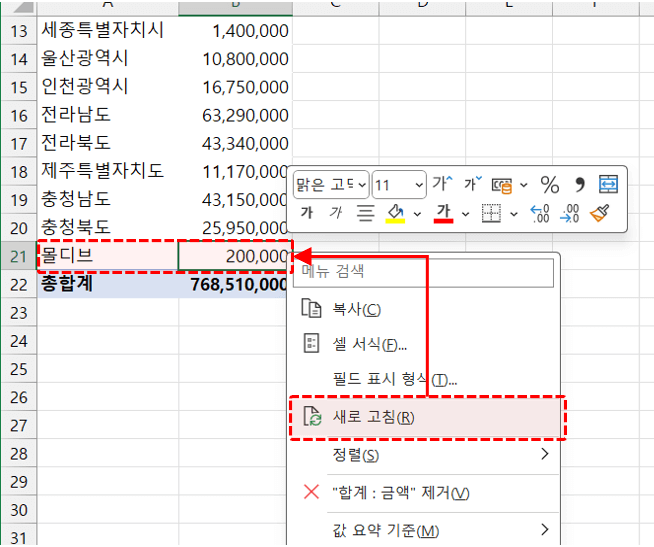
Task: Select value 43,340,000
Action: [235, 143]
